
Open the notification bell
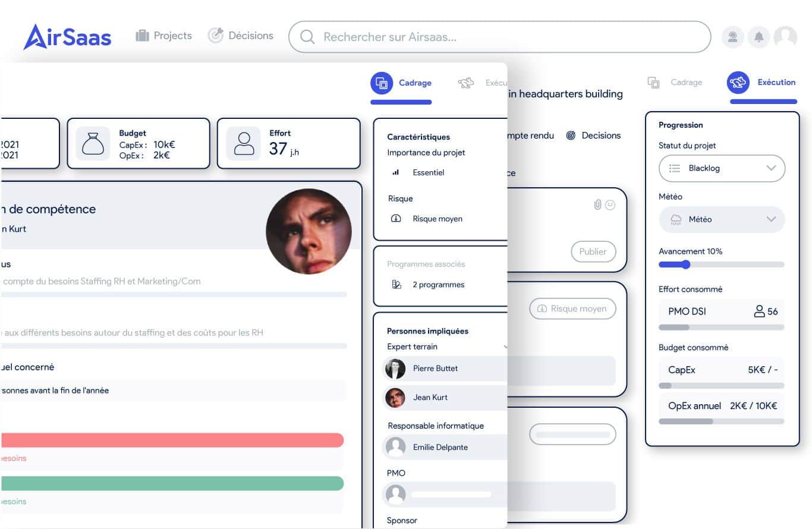[759, 37]
